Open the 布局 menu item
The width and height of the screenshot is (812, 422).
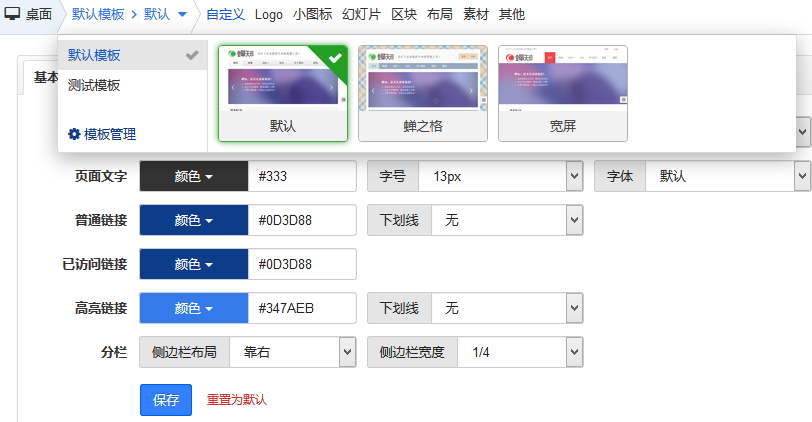[440, 14]
